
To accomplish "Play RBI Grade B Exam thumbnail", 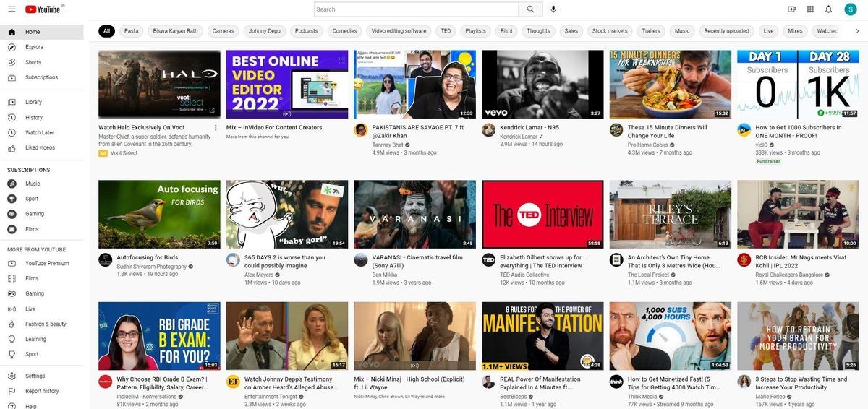I will [x=159, y=336].
